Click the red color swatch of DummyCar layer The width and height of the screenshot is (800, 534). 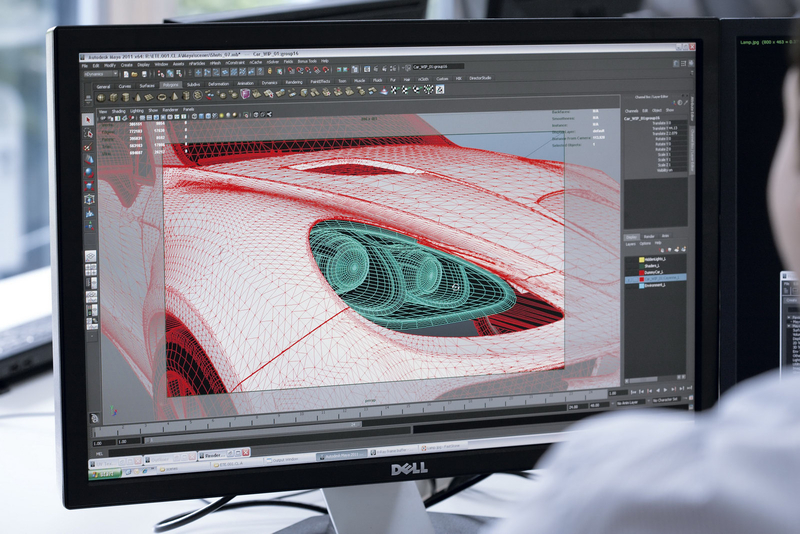(x=641, y=273)
